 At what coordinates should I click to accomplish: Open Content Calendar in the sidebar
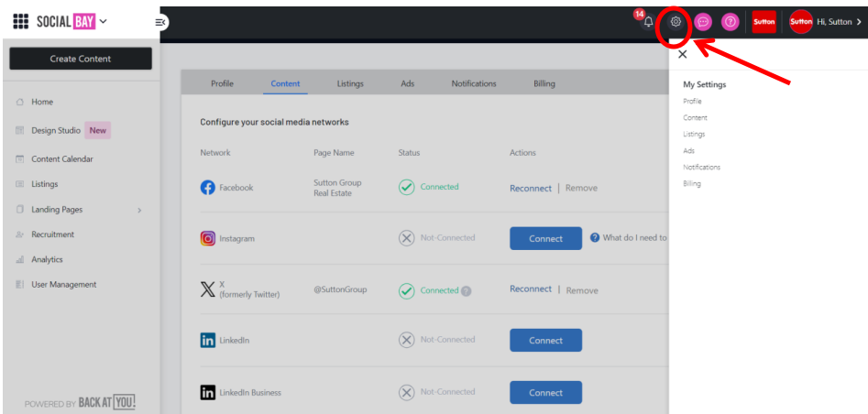[62, 158]
